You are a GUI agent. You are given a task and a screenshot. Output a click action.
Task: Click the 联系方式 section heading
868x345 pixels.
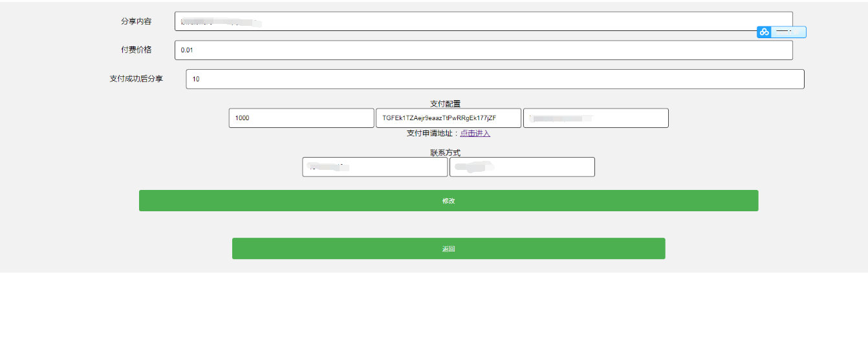coord(445,152)
